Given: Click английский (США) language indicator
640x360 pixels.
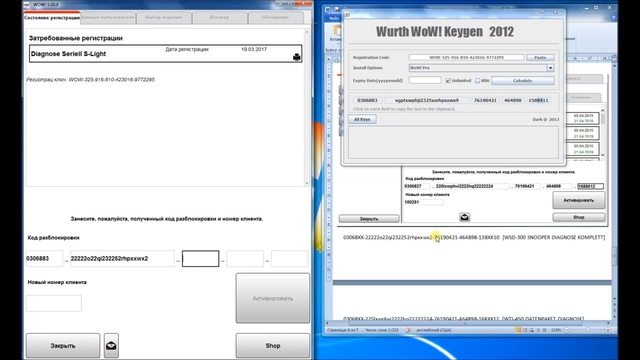Looking at the screenshot, I should [433, 330].
